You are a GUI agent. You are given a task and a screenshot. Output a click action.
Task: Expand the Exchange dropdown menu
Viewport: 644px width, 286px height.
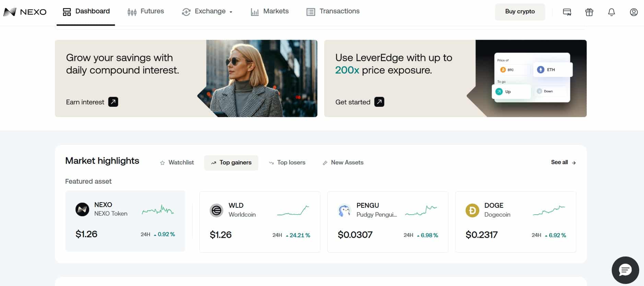pos(207,12)
